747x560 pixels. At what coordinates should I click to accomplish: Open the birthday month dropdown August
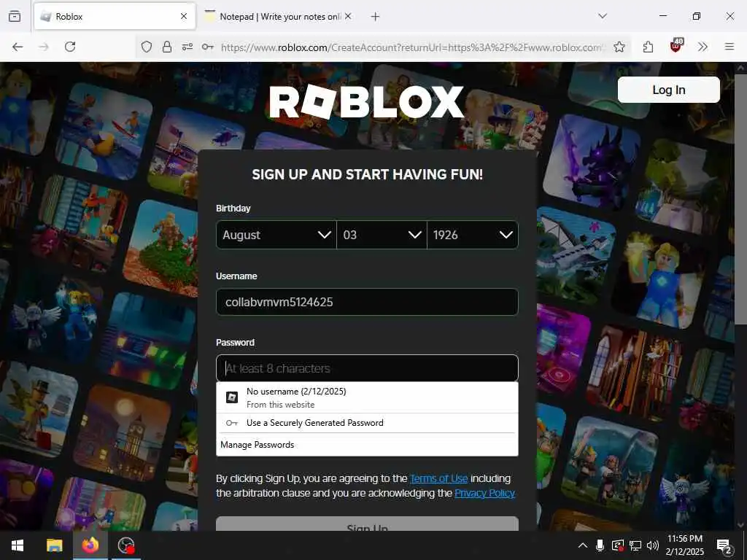pyautogui.click(x=276, y=235)
